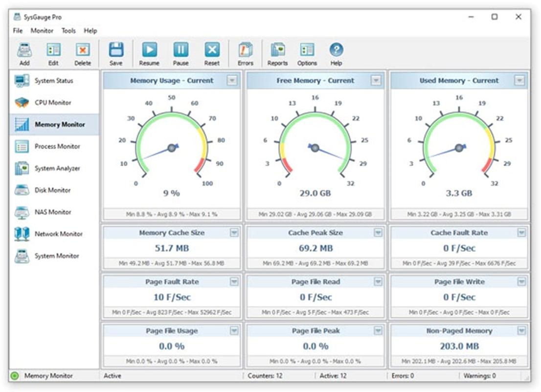
Task: Expand Memory Usage - Current dropdown arrow
Action: tap(232, 80)
